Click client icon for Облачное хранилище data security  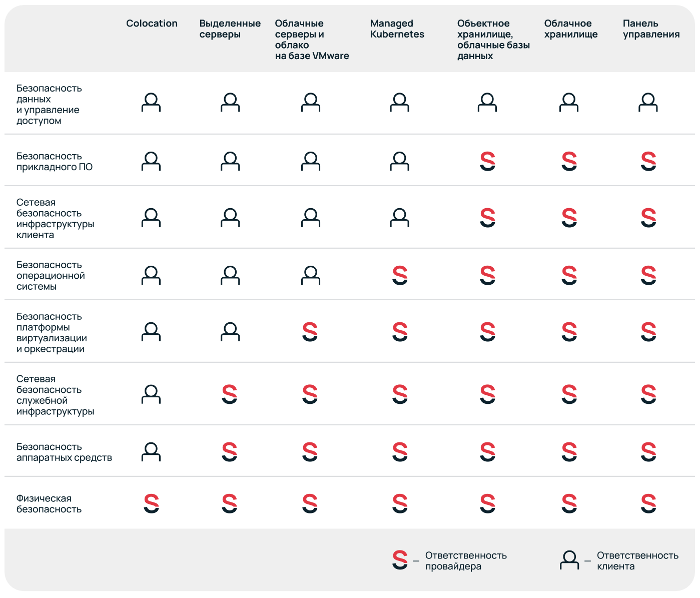[569, 103]
